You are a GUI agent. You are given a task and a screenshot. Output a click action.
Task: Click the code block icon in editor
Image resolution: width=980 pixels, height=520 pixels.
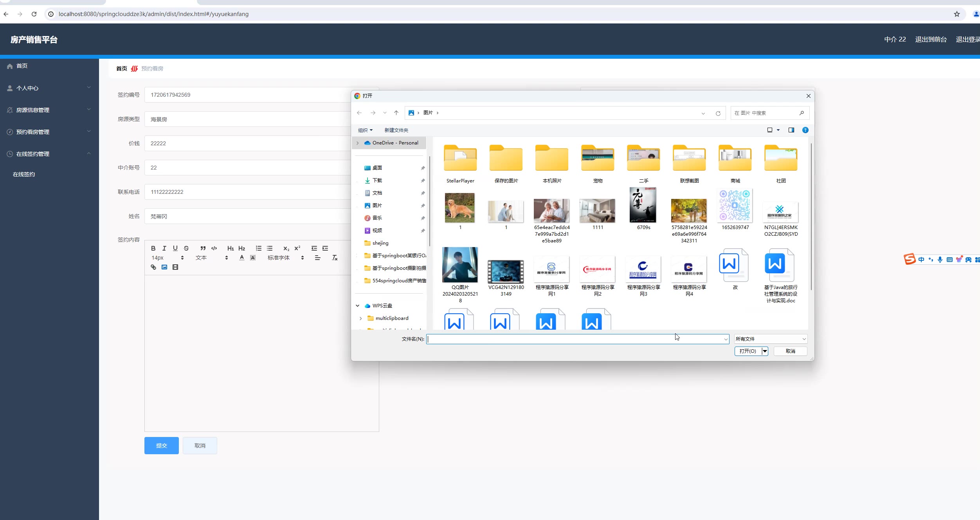click(214, 248)
